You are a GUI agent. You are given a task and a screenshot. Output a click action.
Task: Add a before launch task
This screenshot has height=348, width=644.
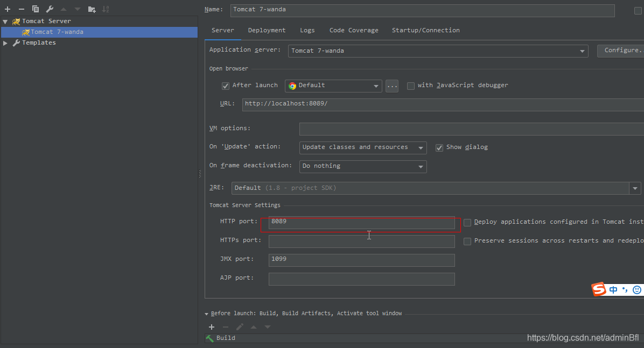(x=212, y=326)
